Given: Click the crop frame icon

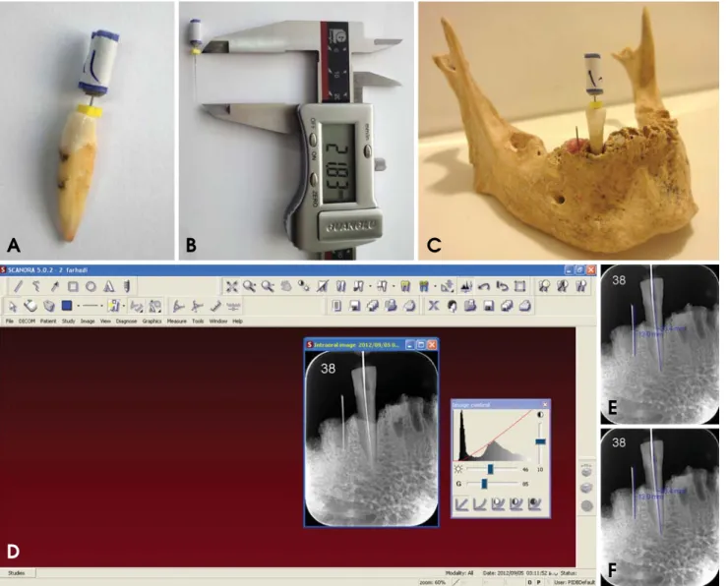Looking at the screenshot, I should (520, 286).
